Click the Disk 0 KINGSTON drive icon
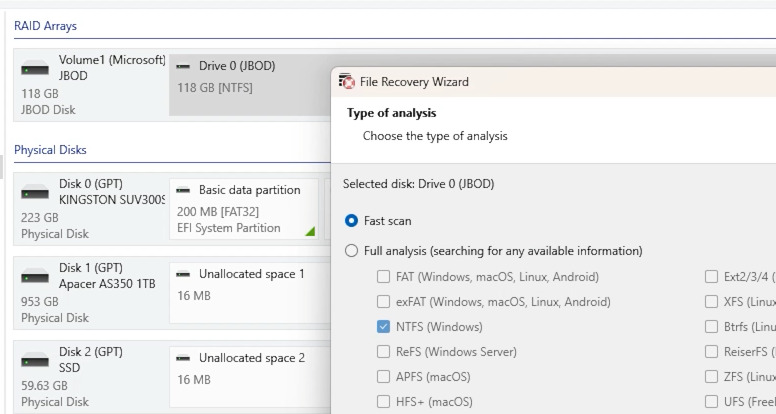 coord(35,192)
